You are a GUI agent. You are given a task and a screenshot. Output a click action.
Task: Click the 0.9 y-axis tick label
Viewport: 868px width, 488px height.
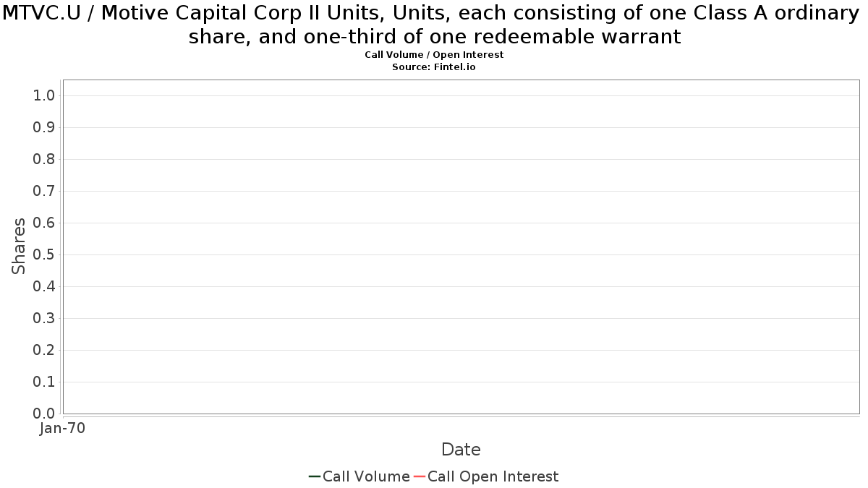click(x=44, y=127)
